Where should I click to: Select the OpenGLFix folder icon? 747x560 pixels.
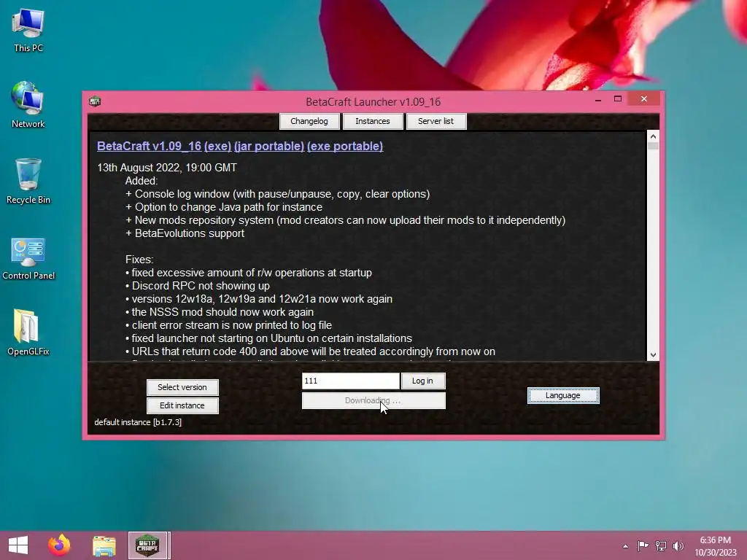[28, 332]
